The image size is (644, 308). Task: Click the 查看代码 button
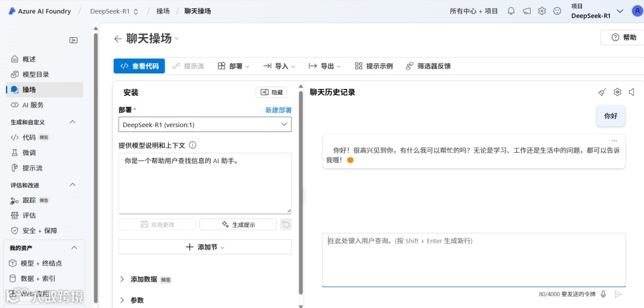(139, 66)
